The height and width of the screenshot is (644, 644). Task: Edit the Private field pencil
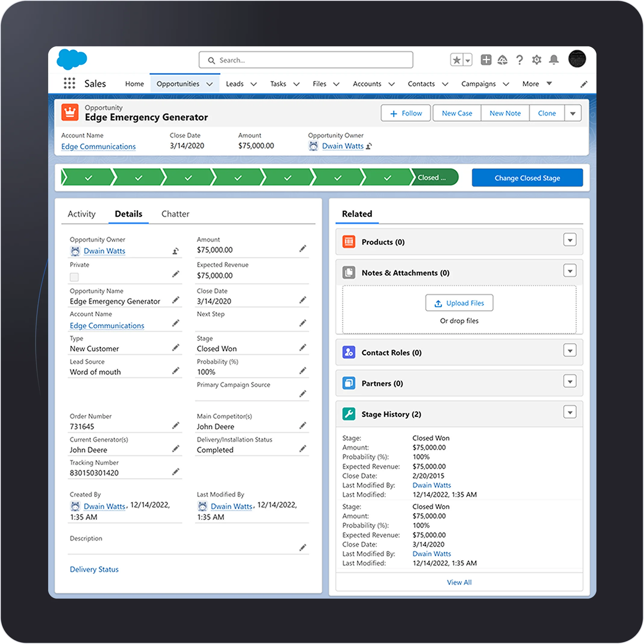(176, 274)
